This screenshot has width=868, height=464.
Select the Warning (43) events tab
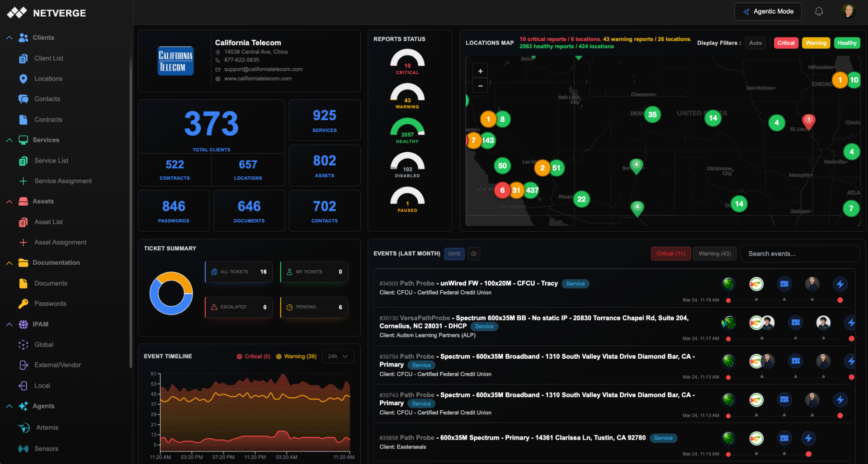714,254
